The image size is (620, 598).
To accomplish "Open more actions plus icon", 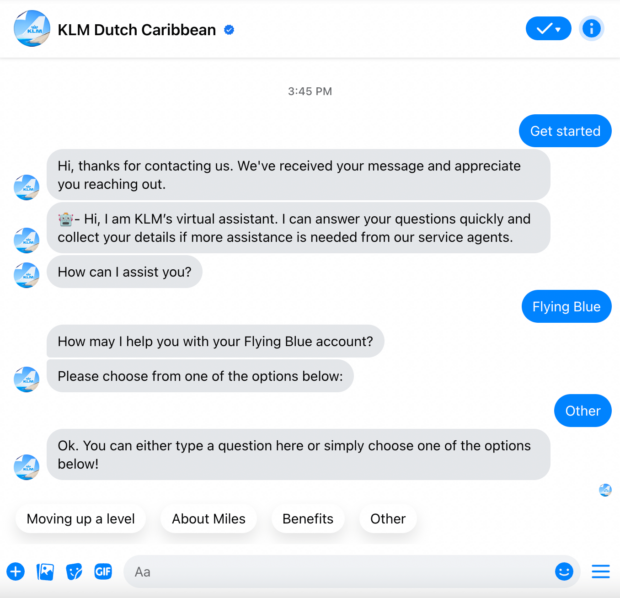I will point(15,572).
